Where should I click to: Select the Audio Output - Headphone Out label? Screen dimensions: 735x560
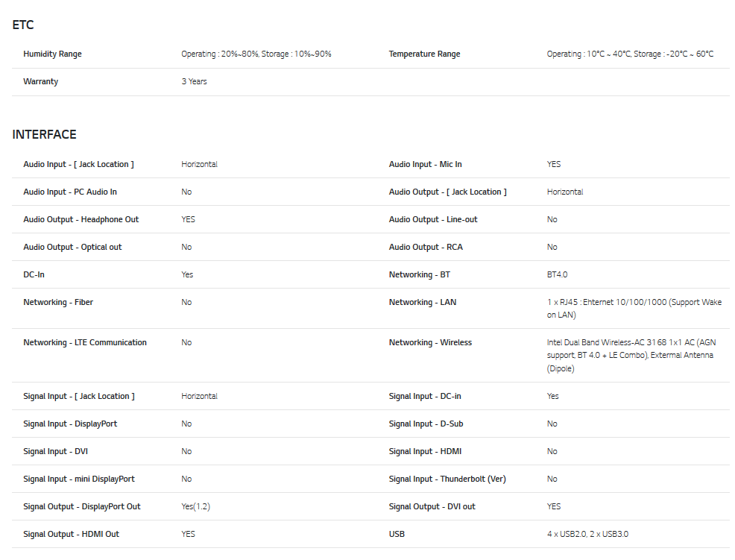(81, 219)
